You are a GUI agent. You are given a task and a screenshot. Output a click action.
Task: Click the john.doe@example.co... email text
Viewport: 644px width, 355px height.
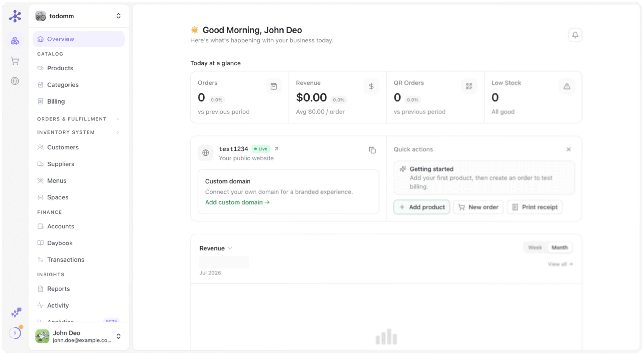82,340
